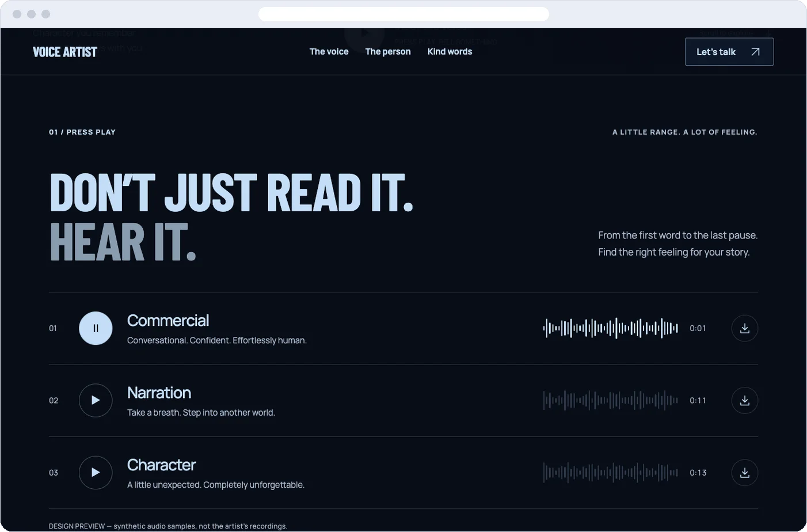Seek within the Commercial waveform
The height and width of the screenshot is (532, 807).
point(611,328)
